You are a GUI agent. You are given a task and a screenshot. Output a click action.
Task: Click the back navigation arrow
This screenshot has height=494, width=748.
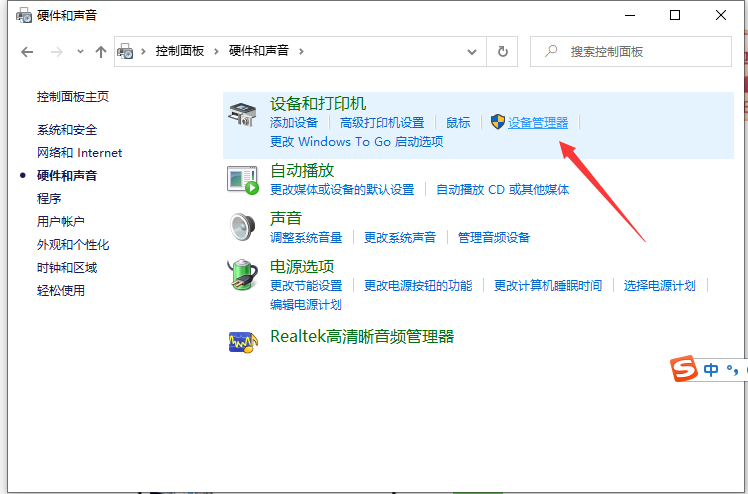coord(27,51)
